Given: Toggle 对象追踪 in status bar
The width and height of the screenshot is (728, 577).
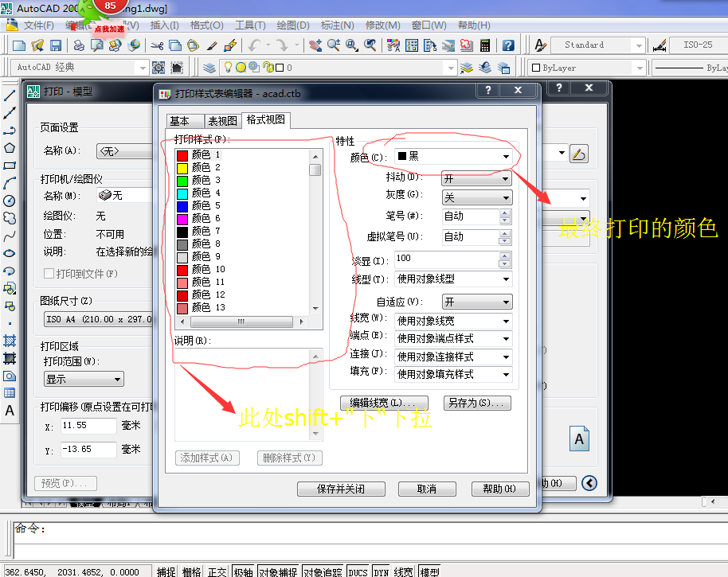Looking at the screenshot, I should pyautogui.click(x=323, y=571).
